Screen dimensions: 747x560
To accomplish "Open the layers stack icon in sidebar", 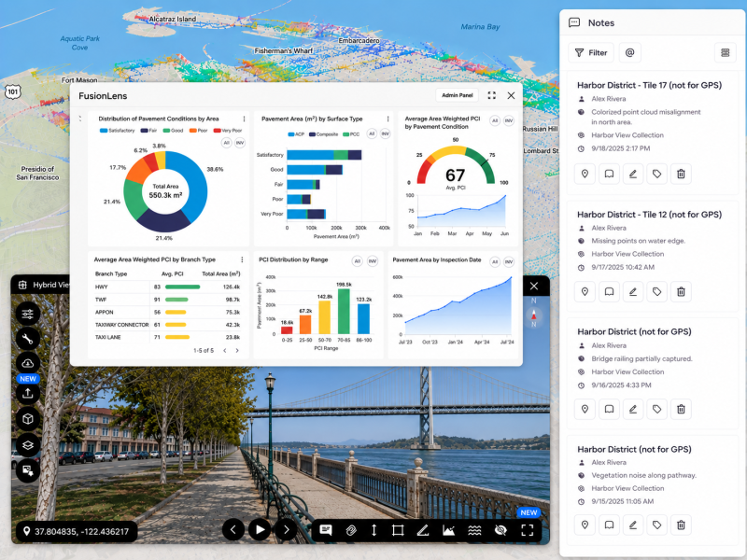I will click(28, 445).
